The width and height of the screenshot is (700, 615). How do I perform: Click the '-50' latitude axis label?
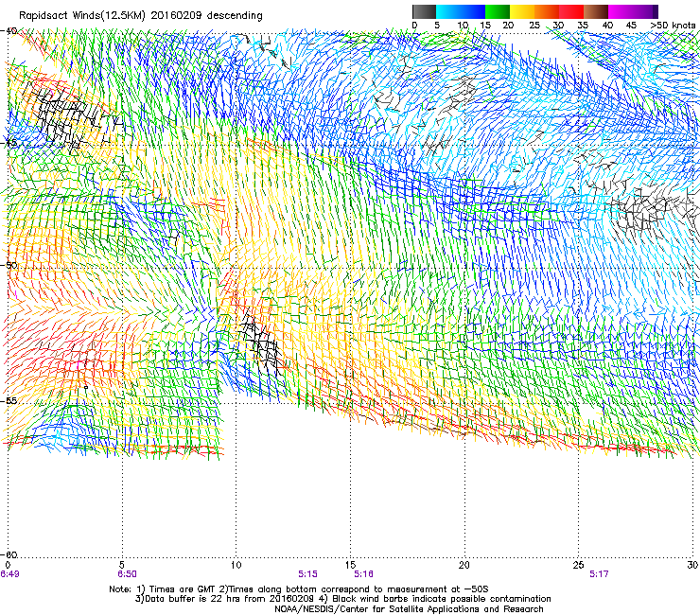coord(9,265)
